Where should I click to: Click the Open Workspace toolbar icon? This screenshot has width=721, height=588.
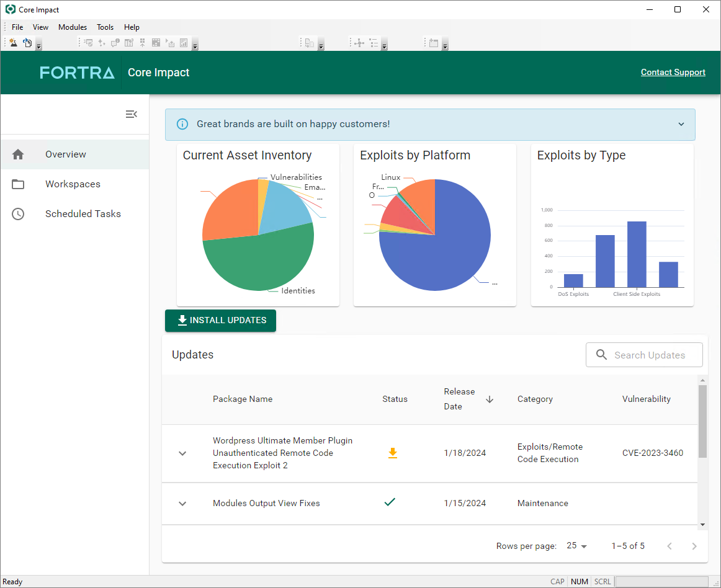(x=27, y=43)
